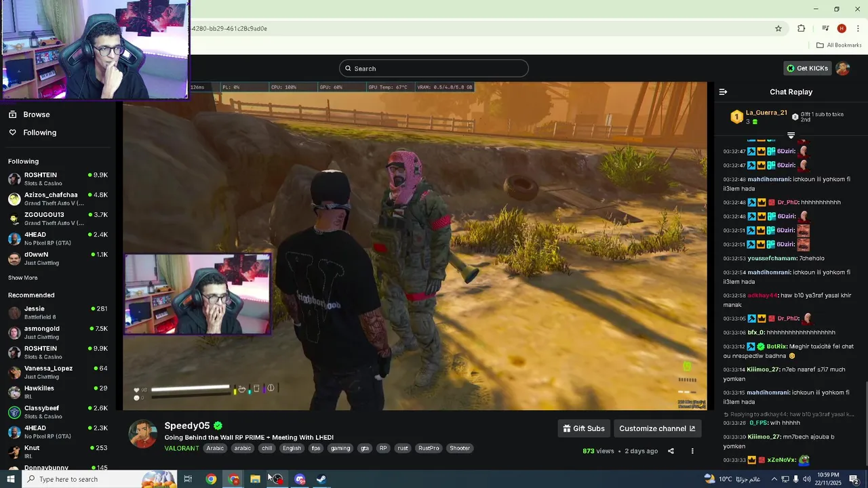
Task: Click the Get KICKs button
Action: pyautogui.click(x=807, y=68)
